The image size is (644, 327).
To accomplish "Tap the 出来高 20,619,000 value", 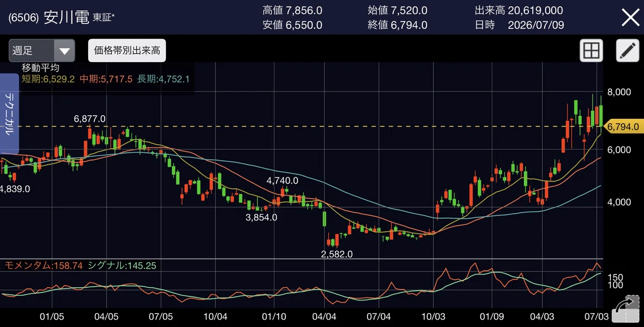I will (x=519, y=10).
